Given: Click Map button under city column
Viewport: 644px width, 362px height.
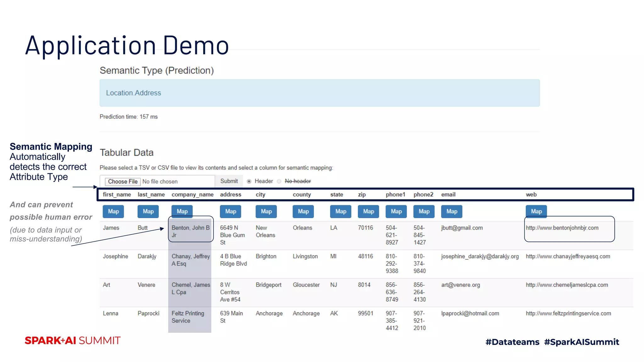Looking at the screenshot, I should [x=266, y=211].
